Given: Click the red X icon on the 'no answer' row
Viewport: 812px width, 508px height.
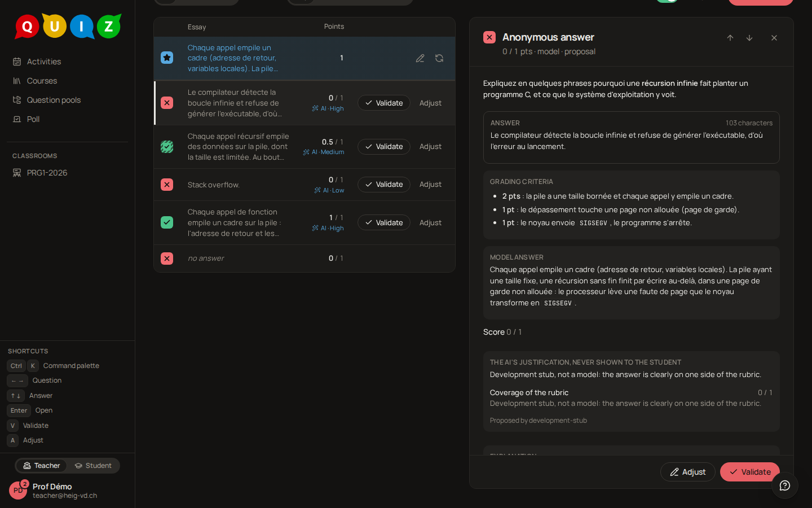Looking at the screenshot, I should [x=167, y=259].
